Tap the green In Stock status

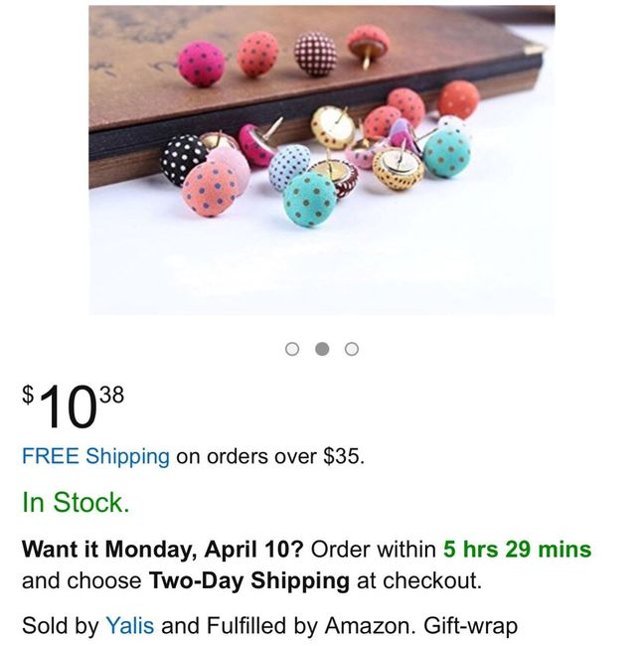pyautogui.click(x=76, y=503)
